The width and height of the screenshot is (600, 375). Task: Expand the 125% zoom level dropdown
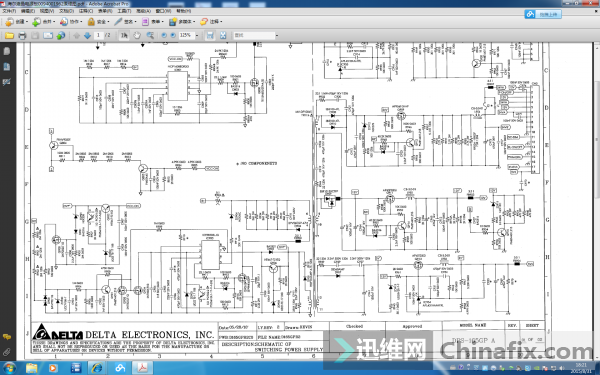197,36
